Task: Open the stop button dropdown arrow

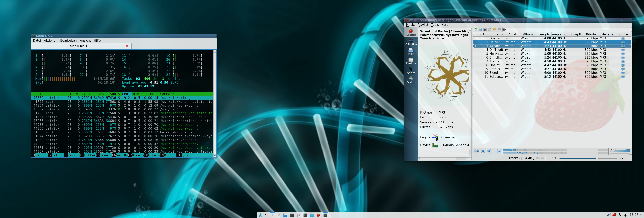Action: pos(494,151)
